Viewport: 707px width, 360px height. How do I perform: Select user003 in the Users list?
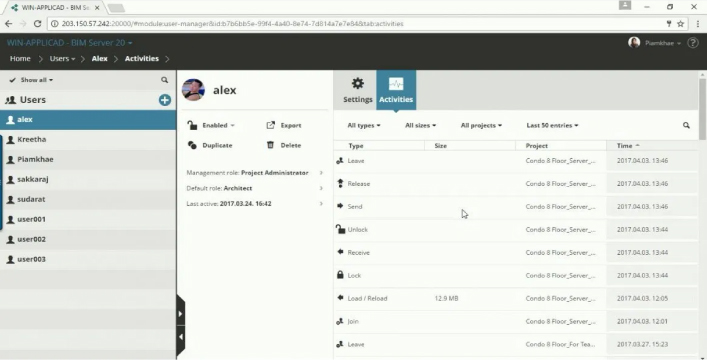point(88,259)
